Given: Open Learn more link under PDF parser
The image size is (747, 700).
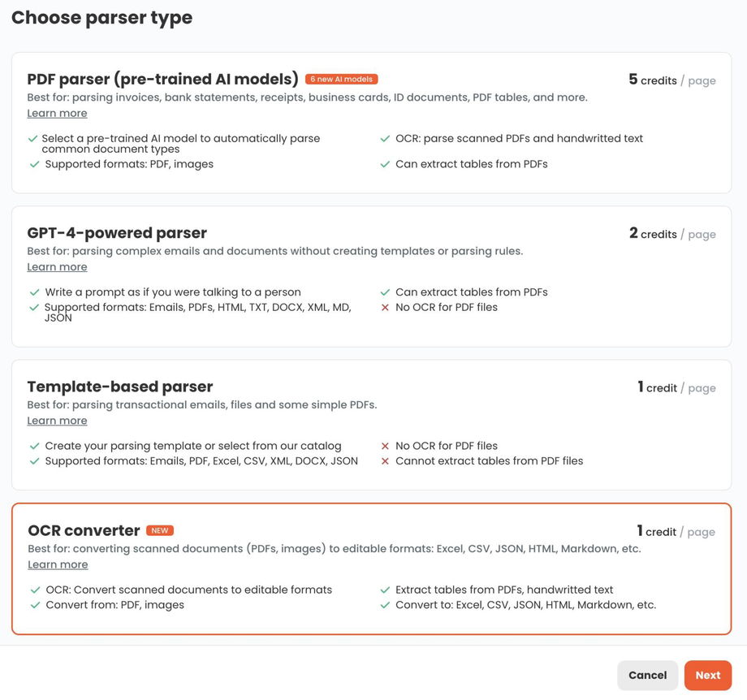Looking at the screenshot, I should [x=57, y=114].
